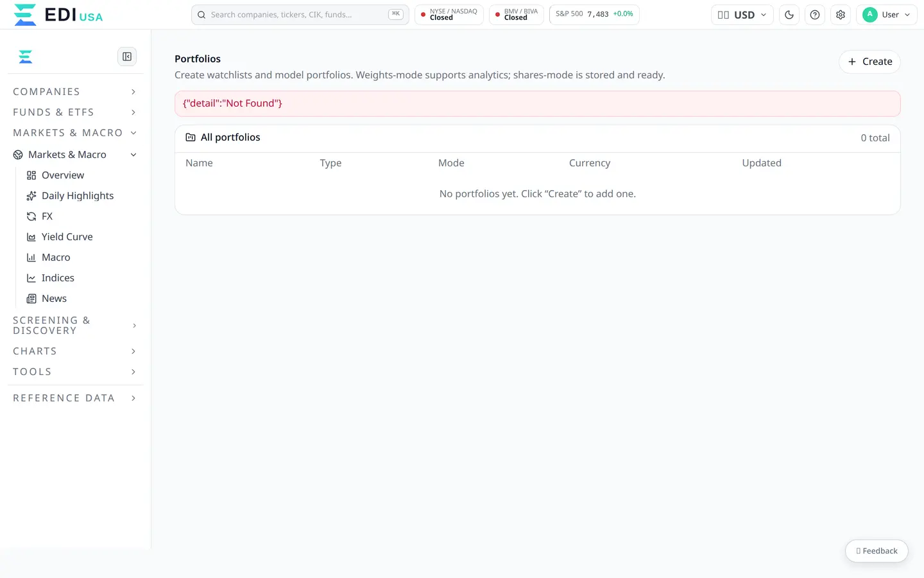Click the plus icon in Create button
Image resolution: width=924 pixels, height=578 pixels.
point(852,62)
